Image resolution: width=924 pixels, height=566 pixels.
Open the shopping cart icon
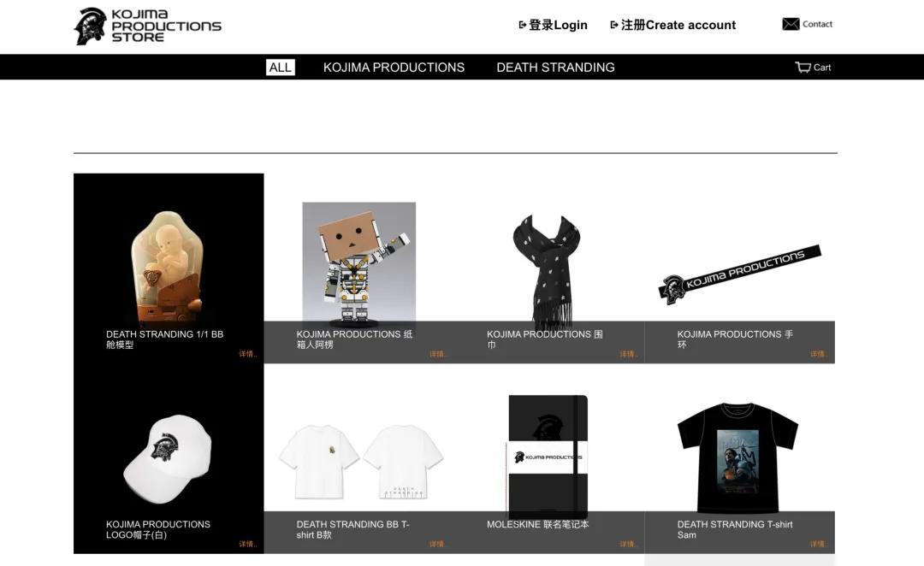pyautogui.click(x=803, y=68)
